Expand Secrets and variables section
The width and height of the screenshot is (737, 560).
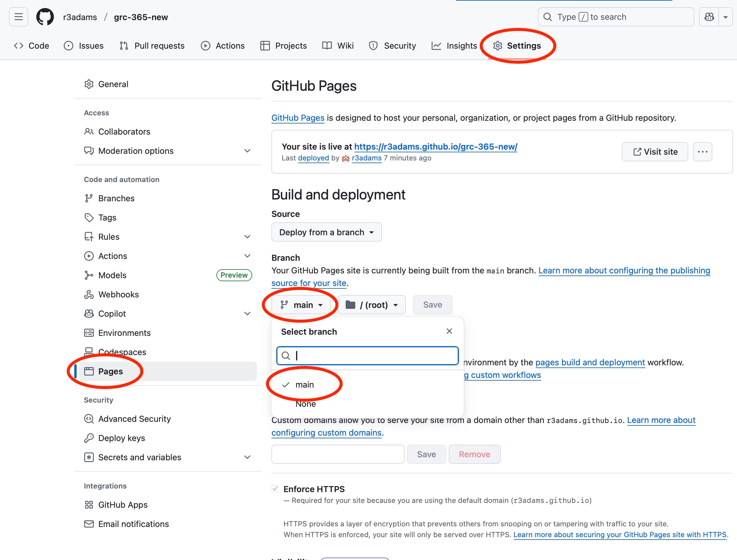tap(168, 457)
